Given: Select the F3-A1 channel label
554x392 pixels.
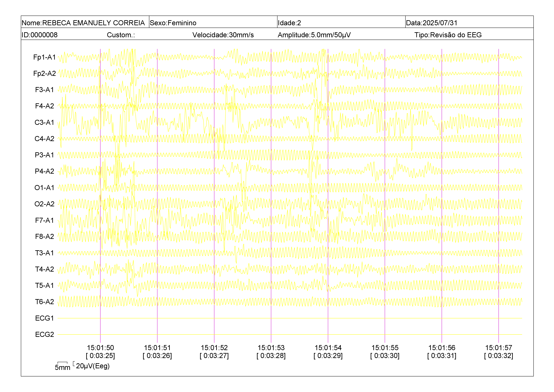Looking at the screenshot, I should click(44, 90).
